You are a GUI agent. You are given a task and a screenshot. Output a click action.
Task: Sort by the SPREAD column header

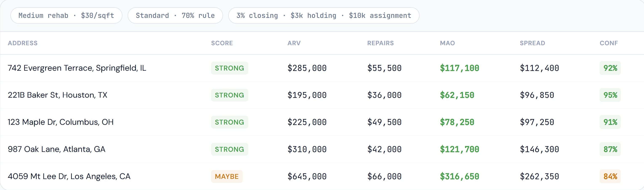click(532, 43)
